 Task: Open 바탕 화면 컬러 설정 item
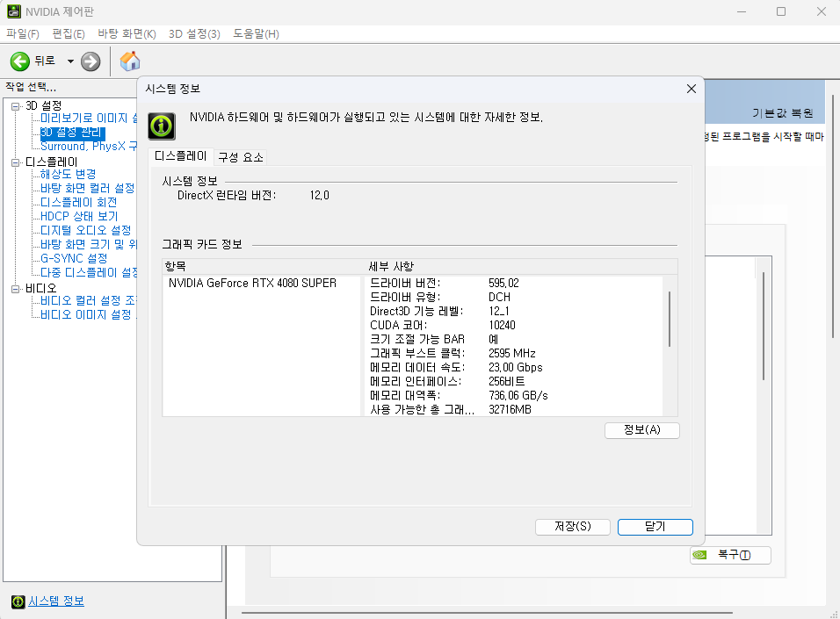[88, 188]
